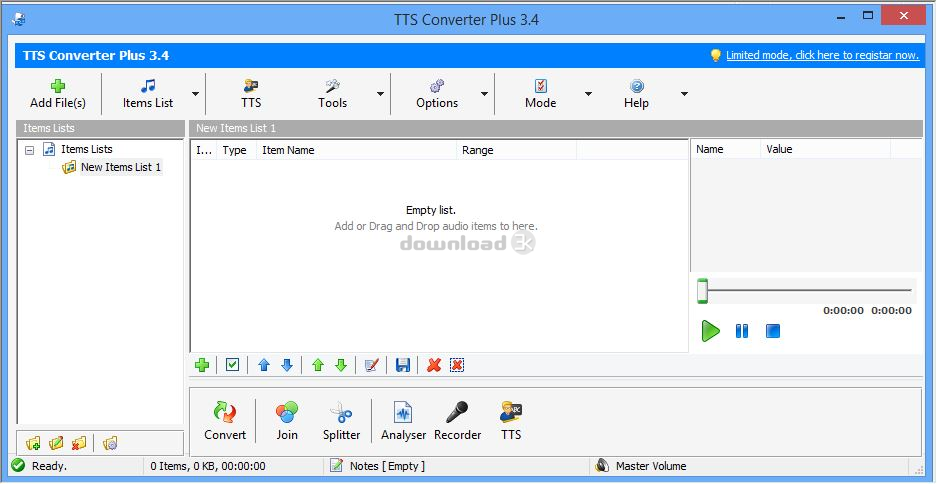Click the "Notes [ Empty ]" status text
This screenshot has height=484, width=937.
tap(387, 466)
